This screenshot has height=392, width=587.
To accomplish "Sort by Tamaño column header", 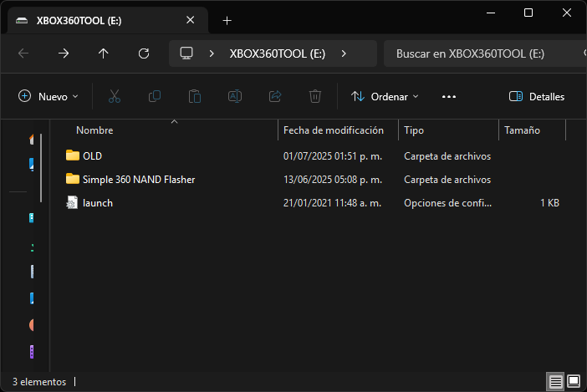I will coord(522,130).
